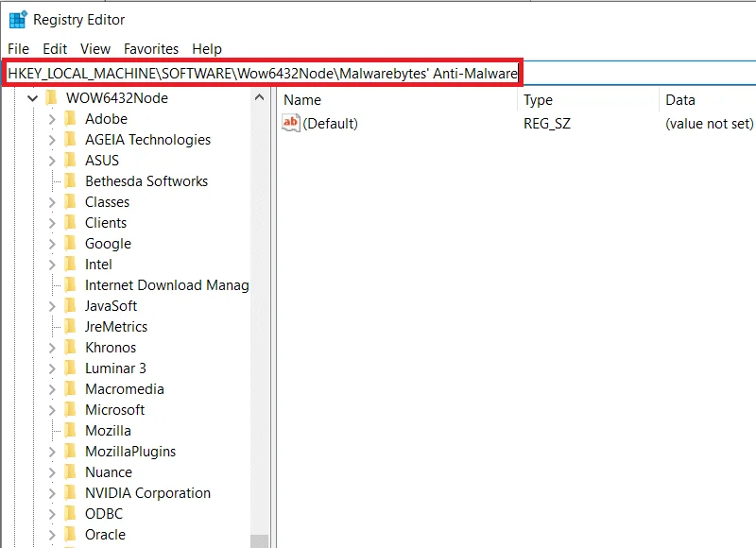Select the Internet Download Manag key label

click(x=167, y=285)
